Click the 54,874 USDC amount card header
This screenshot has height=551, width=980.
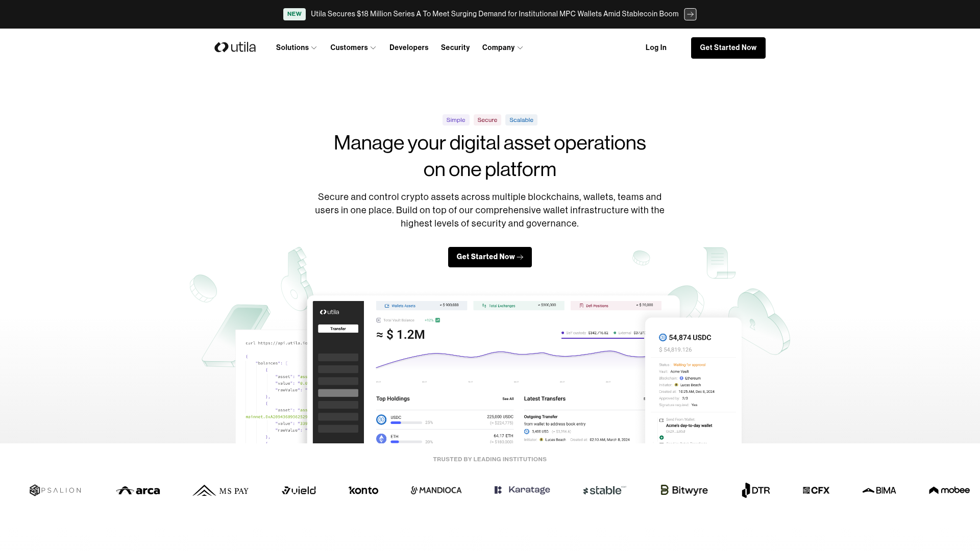[690, 338]
